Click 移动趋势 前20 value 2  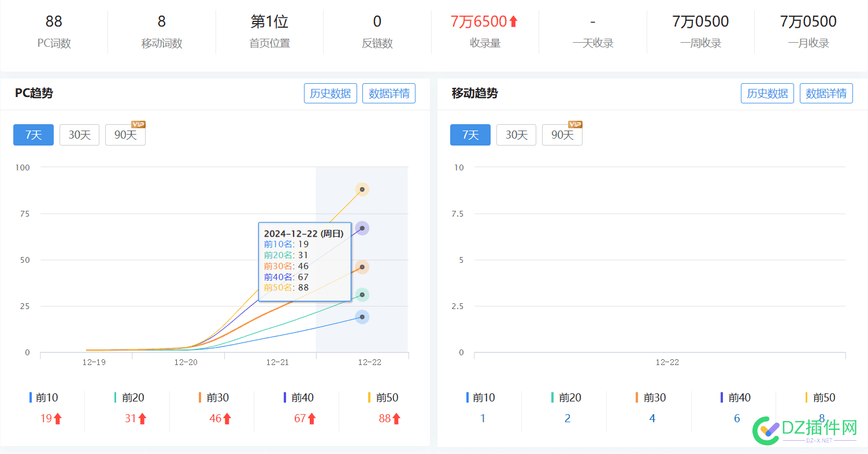[x=567, y=419]
